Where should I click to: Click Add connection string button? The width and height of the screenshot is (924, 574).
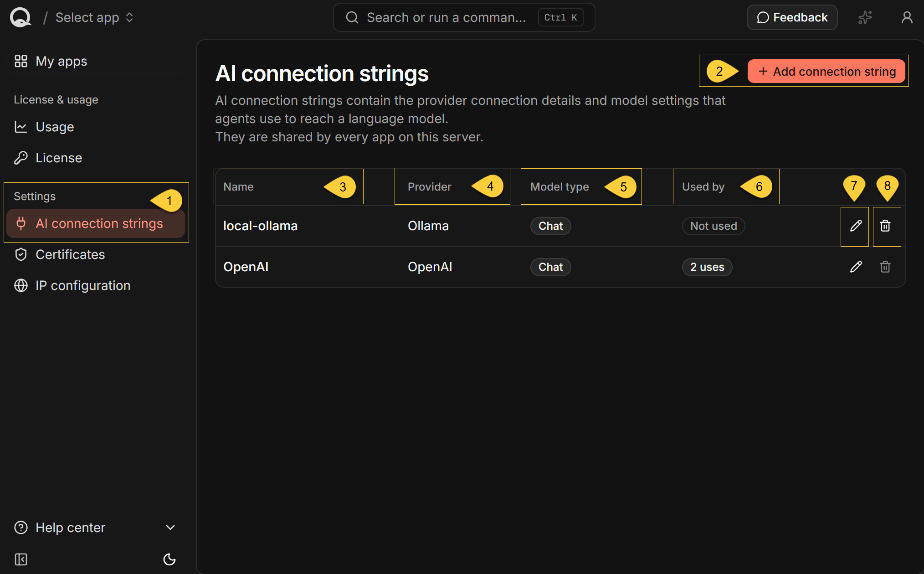pyautogui.click(x=826, y=72)
